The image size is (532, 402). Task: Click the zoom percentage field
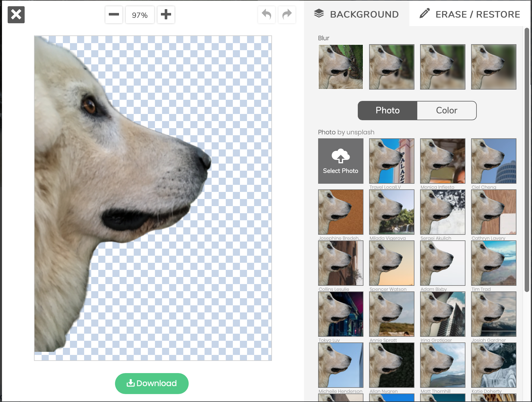pyautogui.click(x=140, y=14)
